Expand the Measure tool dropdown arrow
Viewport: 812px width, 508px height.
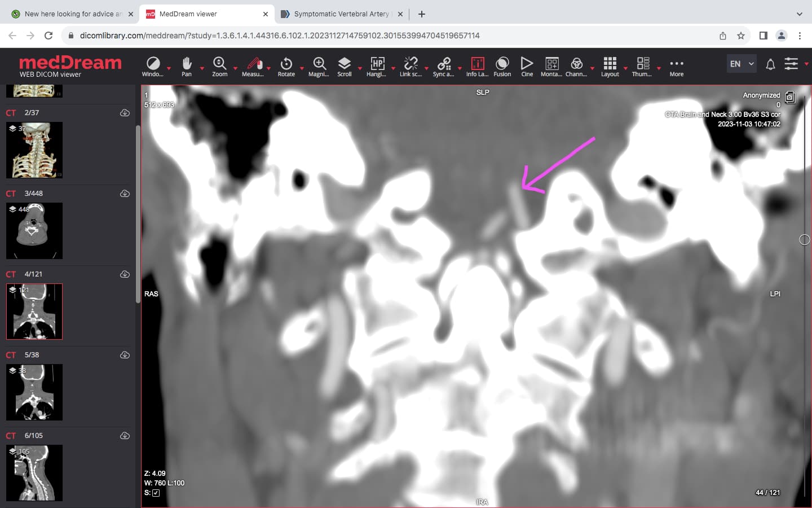pos(268,68)
